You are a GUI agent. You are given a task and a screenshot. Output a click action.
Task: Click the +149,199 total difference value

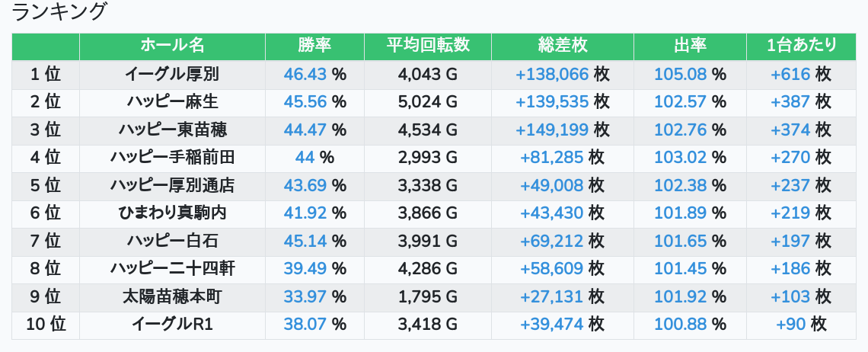(553, 130)
